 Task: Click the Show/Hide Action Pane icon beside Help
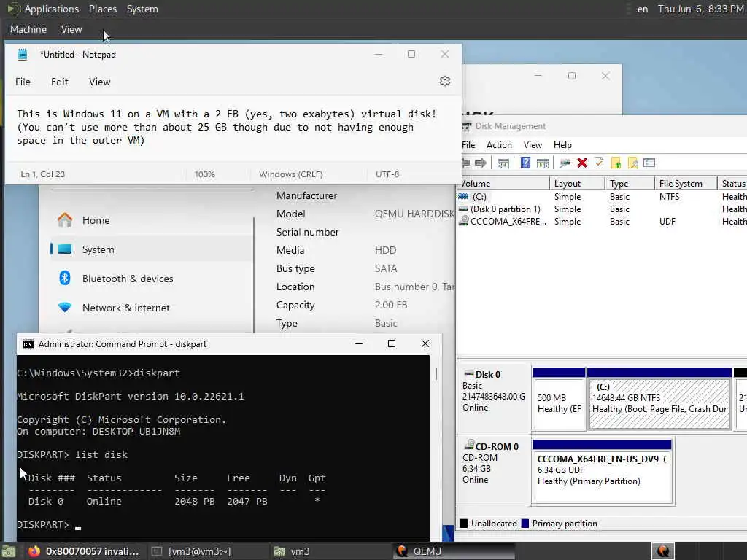point(543,163)
